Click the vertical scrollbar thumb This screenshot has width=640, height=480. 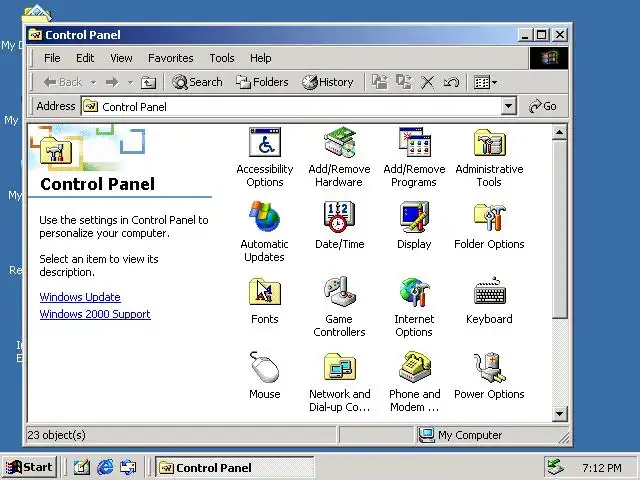[x=559, y=229]
